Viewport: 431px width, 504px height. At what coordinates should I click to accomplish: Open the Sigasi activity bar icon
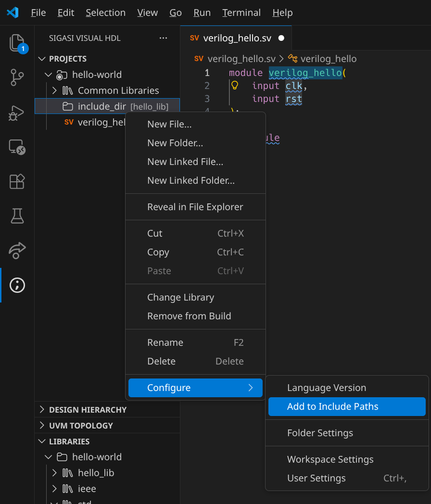click(17, 285)
